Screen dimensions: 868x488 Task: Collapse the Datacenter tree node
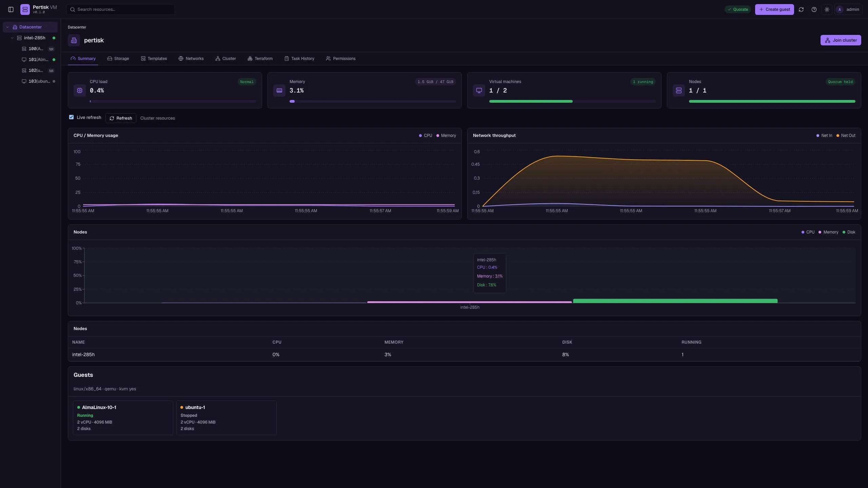(7, 27)
